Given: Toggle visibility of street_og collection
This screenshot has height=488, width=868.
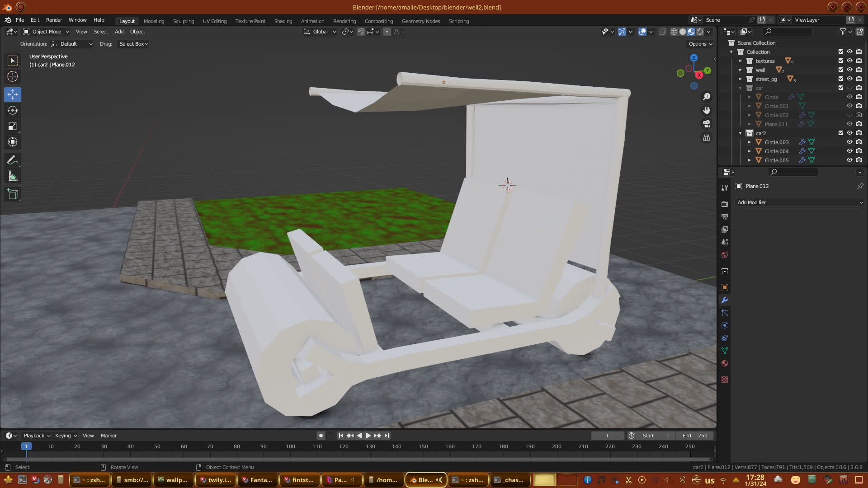Looking at the screenshot, I should [849, 79].
